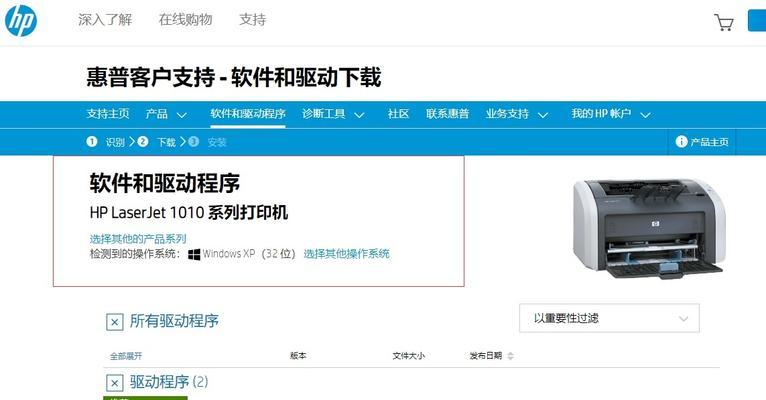Expand the 诊断工具 menu chevron

pyautogui.click(x=359, y=115)
